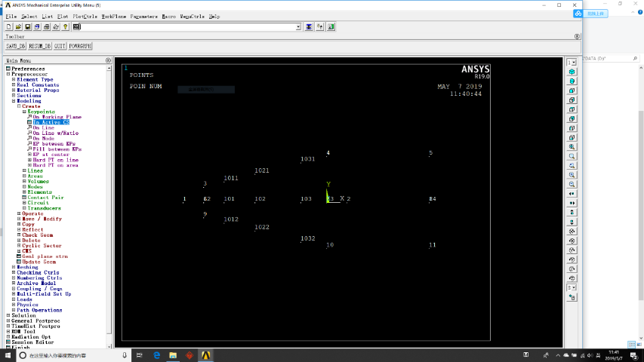644x362 pixels.
Task: Open the Pan-Zoom-Rotate dialog icon
Action: [x=38, y=26]
